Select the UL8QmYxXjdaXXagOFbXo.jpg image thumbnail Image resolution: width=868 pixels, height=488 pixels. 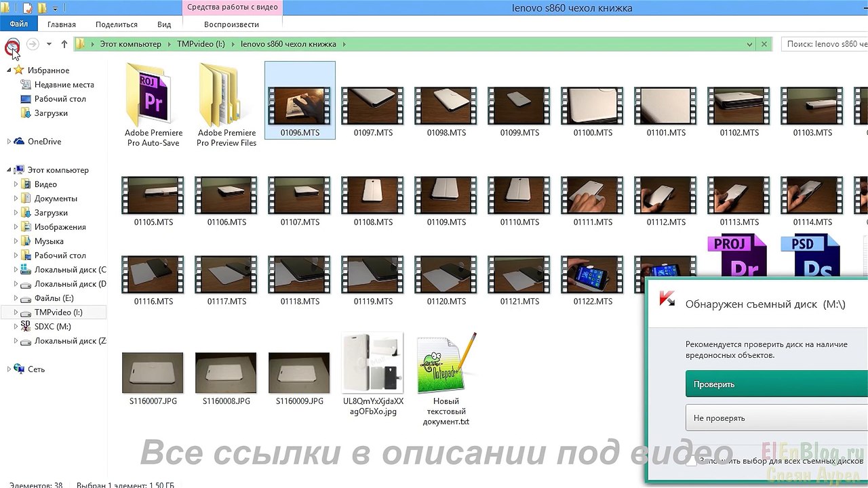[x=373, y=363]
